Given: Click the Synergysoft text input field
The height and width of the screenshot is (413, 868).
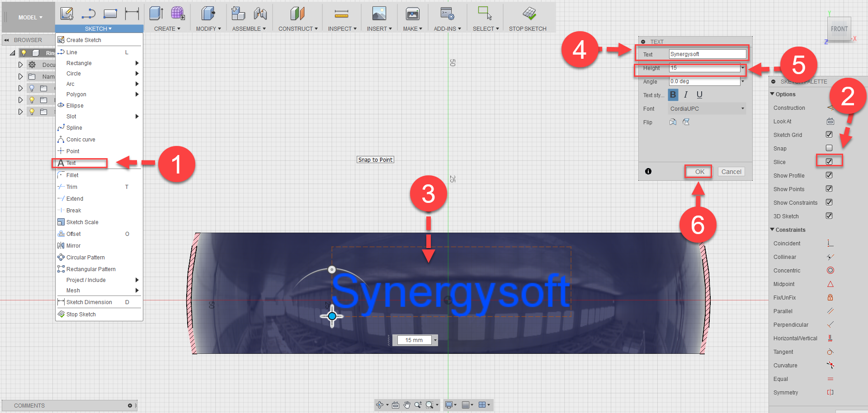Looking at the screenshot, I should click(x=708, y=54).
